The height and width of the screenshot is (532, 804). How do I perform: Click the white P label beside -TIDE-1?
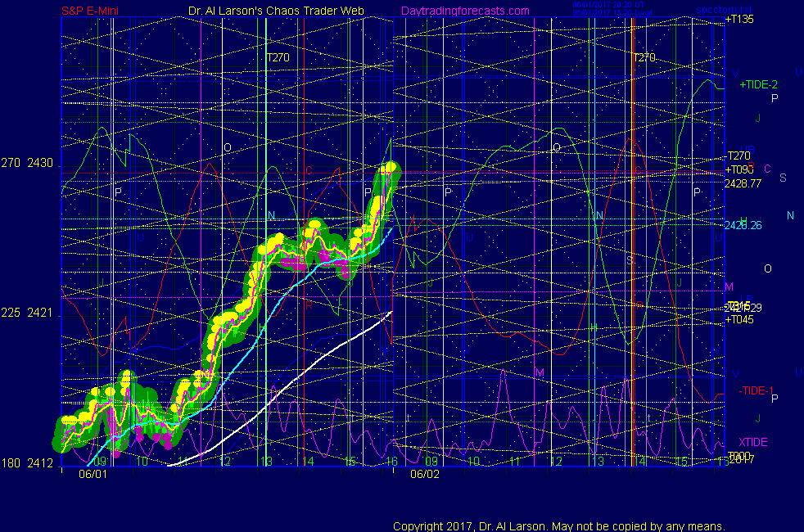tap(775, 399)
